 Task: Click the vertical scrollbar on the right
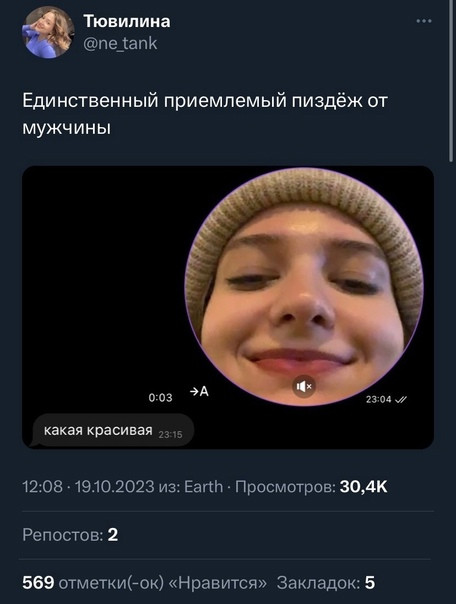(451, 81)
